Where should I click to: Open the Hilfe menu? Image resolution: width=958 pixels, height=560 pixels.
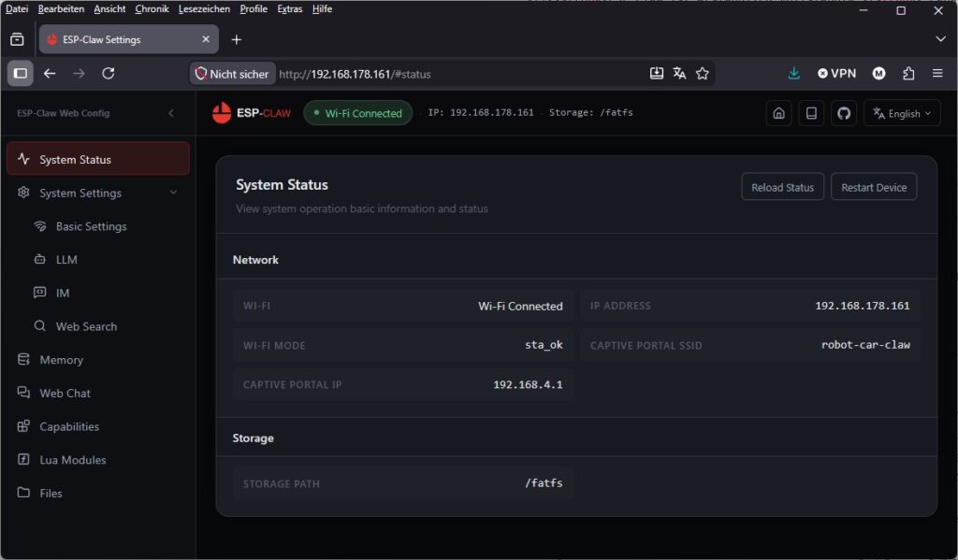click(322, 8)
